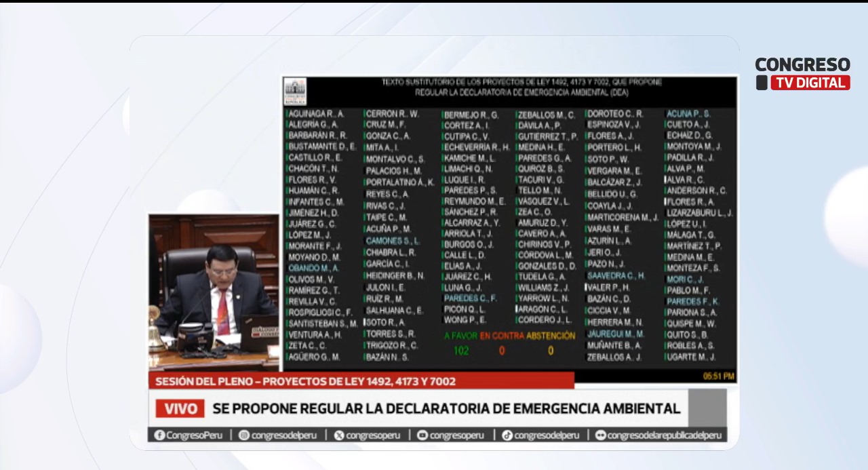Click the TV DIGITAL red label

810,83
